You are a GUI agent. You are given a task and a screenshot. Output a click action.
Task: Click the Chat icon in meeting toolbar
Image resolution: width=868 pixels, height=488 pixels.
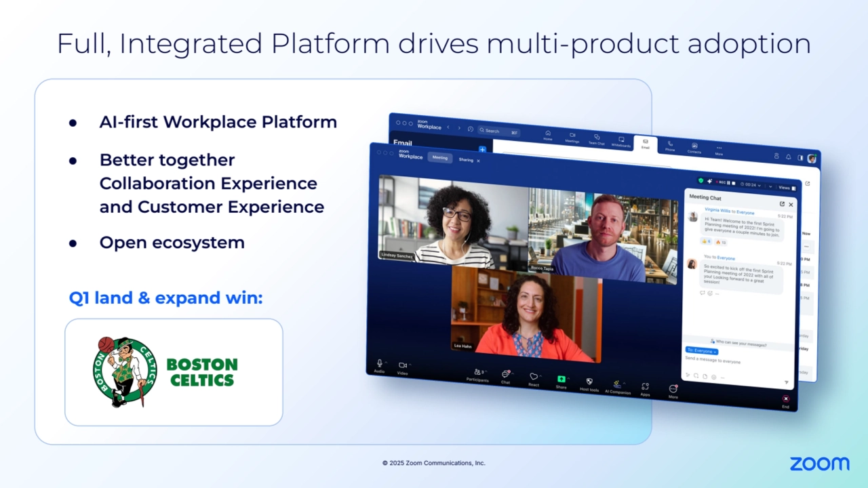point(505,374)
